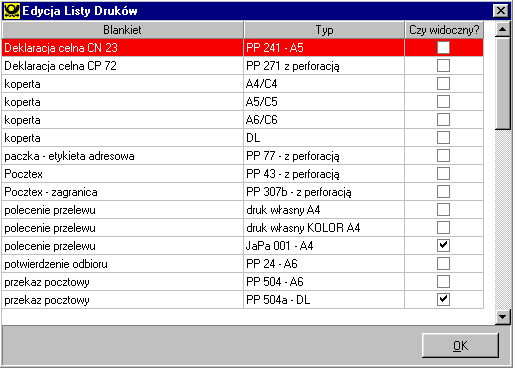Click the yellow post horn title icon

[x=12, y=11]
